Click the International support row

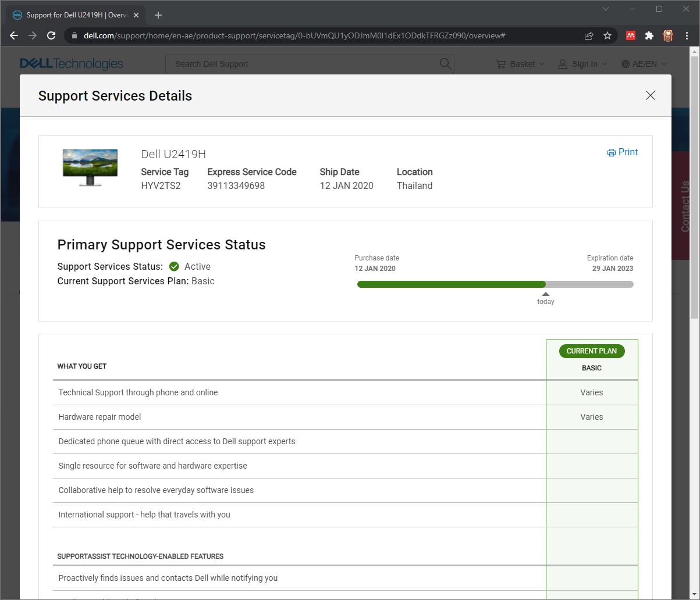(346, 515)
